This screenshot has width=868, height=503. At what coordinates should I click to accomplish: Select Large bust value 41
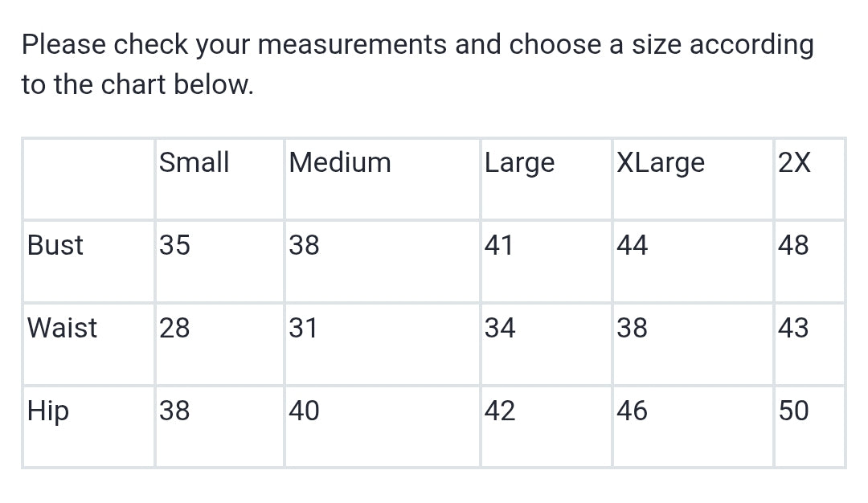click(x=499, y=245)
